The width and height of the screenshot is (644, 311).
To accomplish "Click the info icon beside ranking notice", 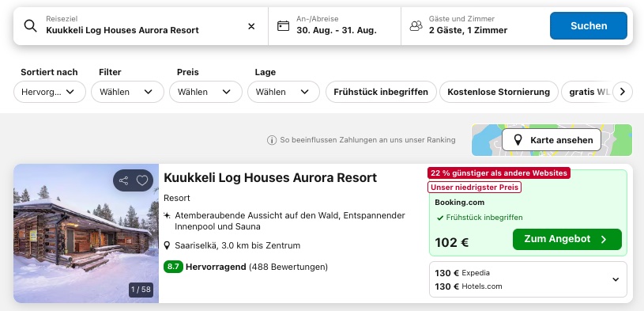I will tap(272, 140).
